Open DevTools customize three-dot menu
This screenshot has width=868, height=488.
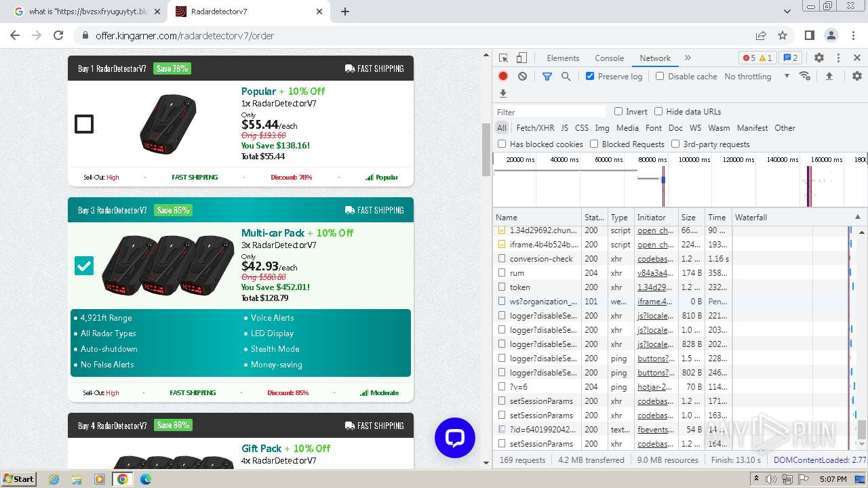[838, 58]
